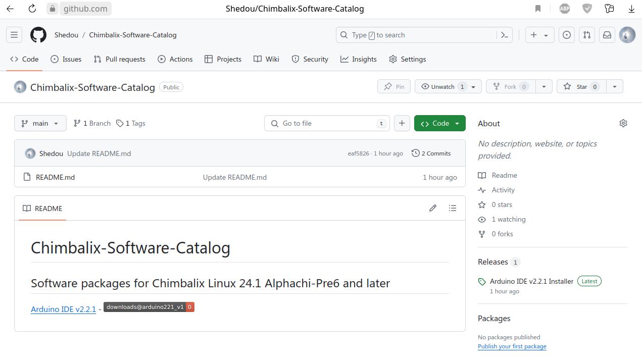
Task: Pin the repository to profile
Action: click(x=394, y=86)
